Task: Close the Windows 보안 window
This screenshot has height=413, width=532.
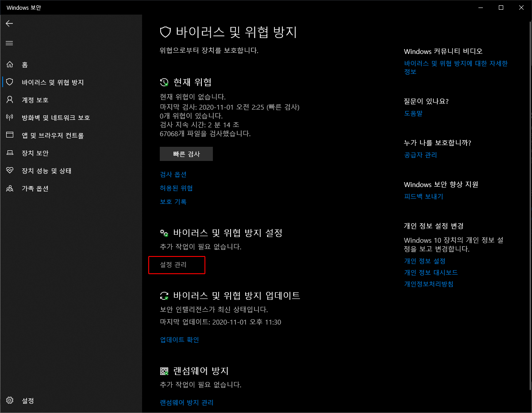Action: pyautogui.click(x=521, y=8)
